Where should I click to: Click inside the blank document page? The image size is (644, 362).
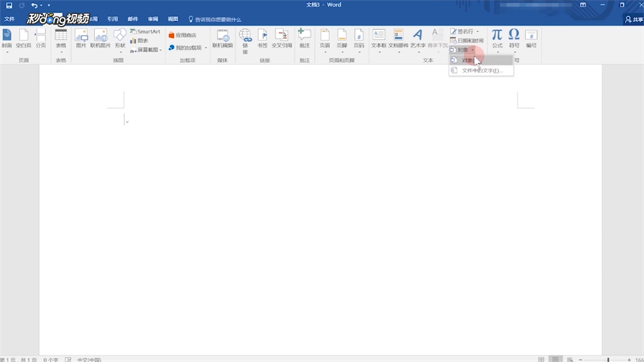tap(321, 209)
